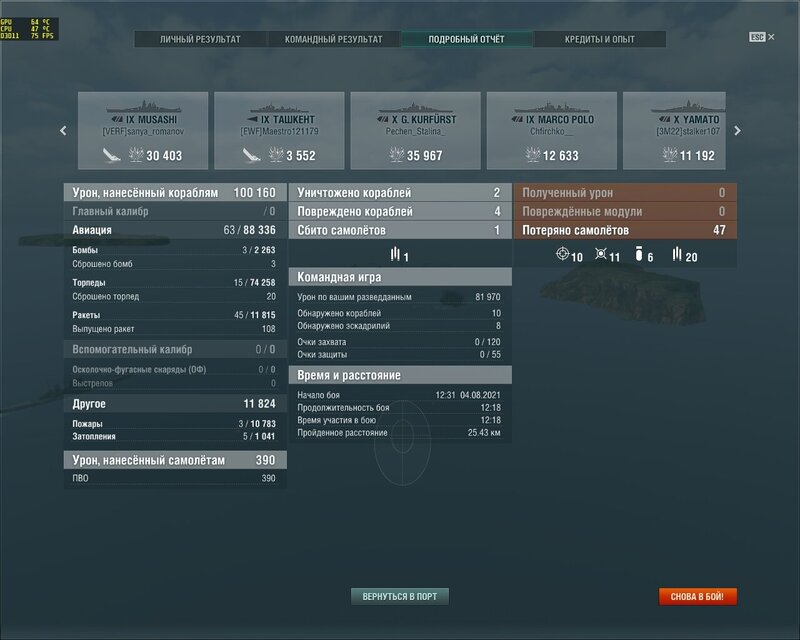The height and width of the screenshot is (640, 800).
Task: Click the Главный калибр row
Action: [x=175, y=211]
